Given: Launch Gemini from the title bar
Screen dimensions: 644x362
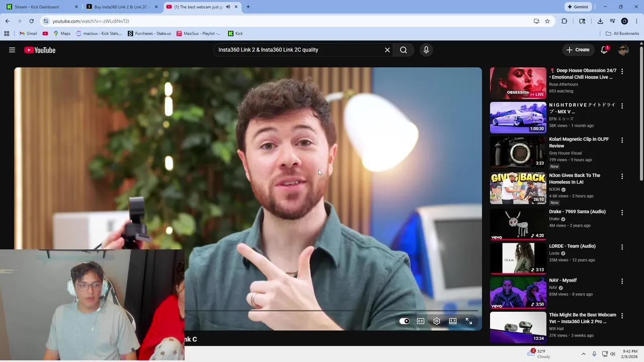Looking at the screenshot, I should tap(578, 7).
